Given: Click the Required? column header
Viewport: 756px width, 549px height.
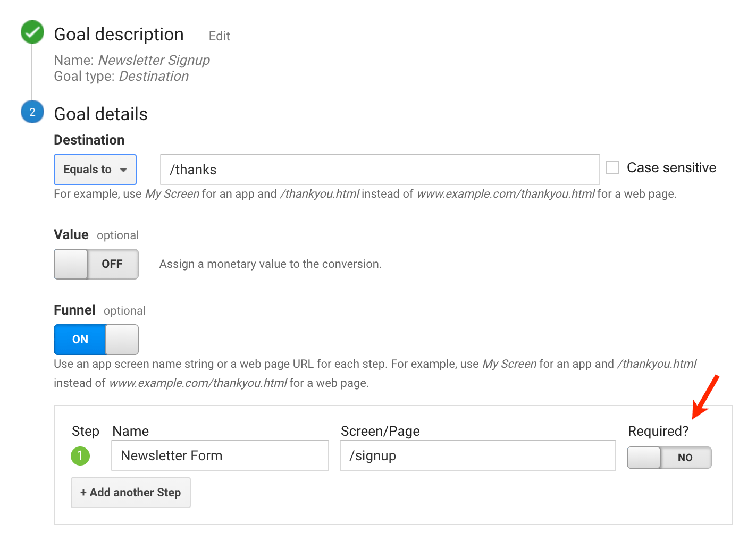Looking at the screenshot, I should (658, 431).
